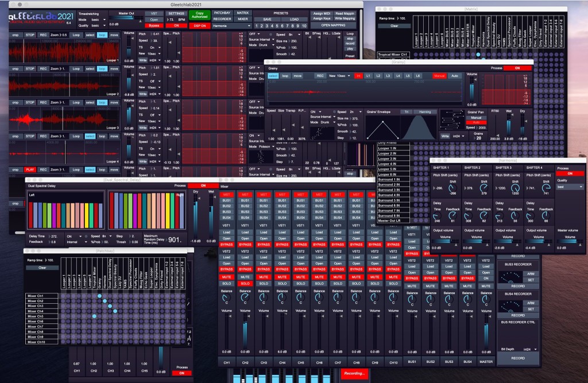Viewport: 588px width, 383px height.
Task: Click the Shifter 2 Feedback knob
Action: [x=485, y=215]
